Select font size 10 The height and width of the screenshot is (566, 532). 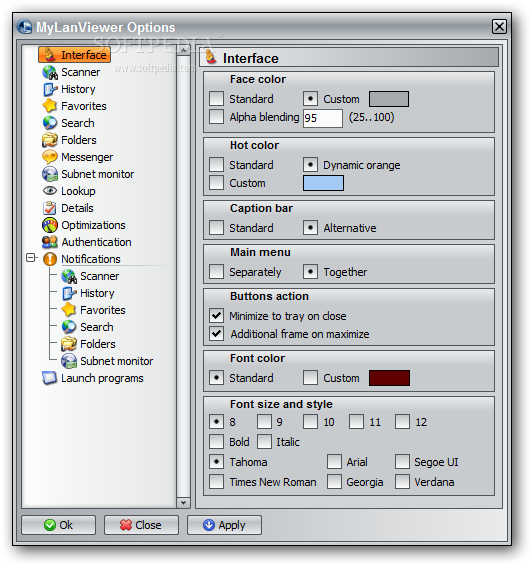[x=310, y=422]
